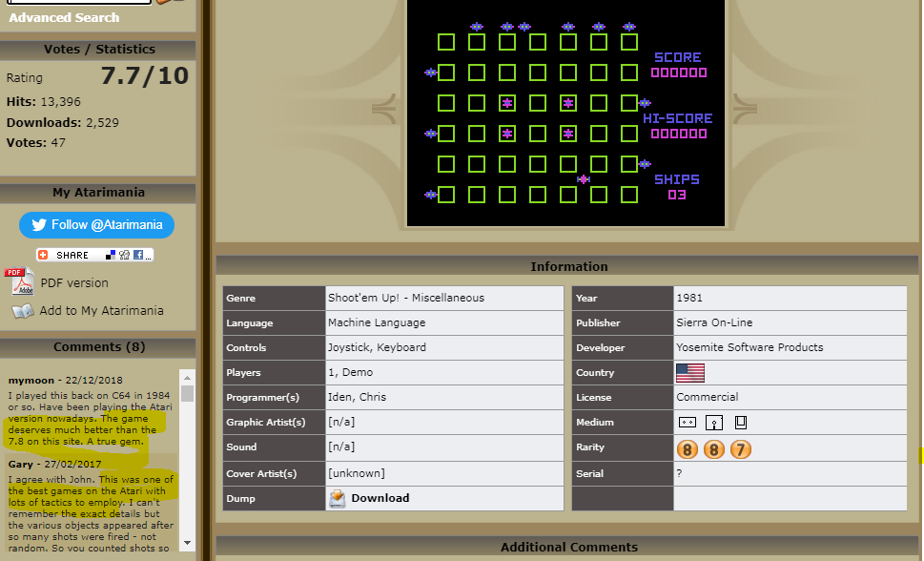Select the Add to My Atarimania link
Screen dimensions: 924x561
101,311
